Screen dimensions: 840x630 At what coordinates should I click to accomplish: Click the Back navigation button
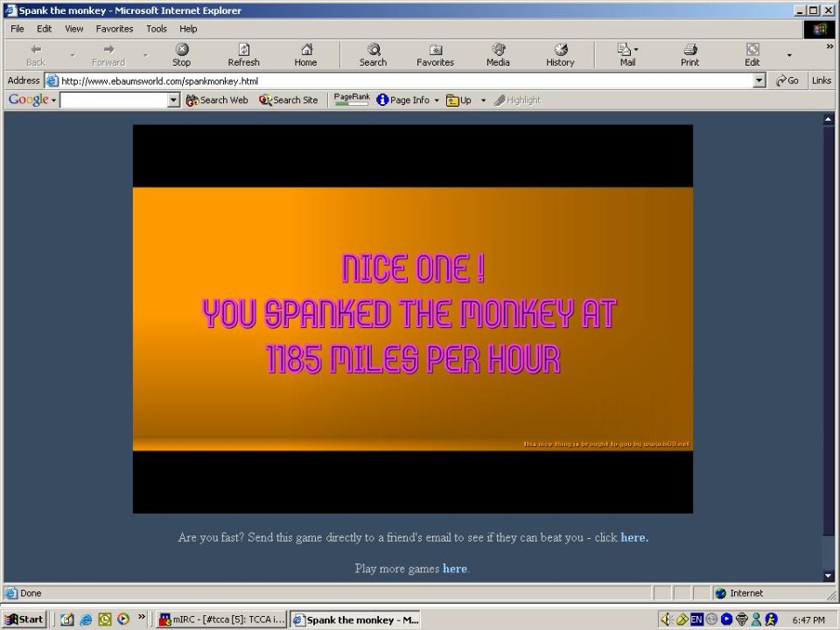click(x=35, y=55)
